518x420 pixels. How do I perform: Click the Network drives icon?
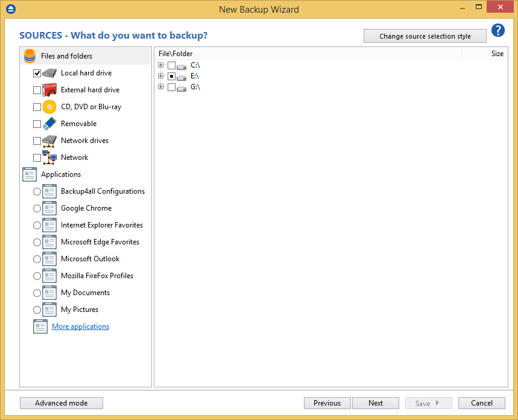49,141
